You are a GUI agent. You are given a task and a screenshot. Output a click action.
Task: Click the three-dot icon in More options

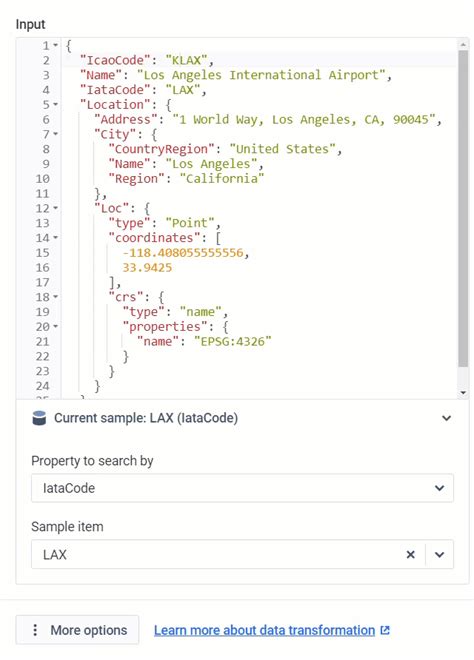tap(35, 630)
